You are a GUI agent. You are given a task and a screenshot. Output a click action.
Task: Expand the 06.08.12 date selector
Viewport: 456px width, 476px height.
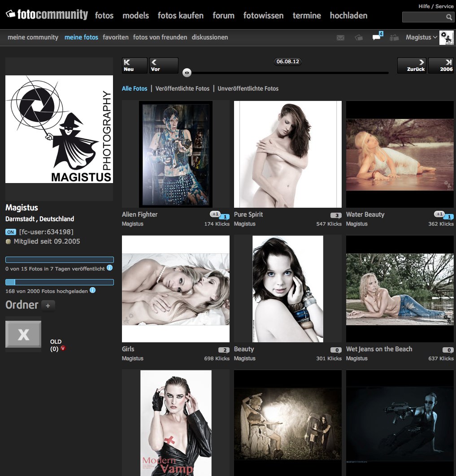[287, 62]
